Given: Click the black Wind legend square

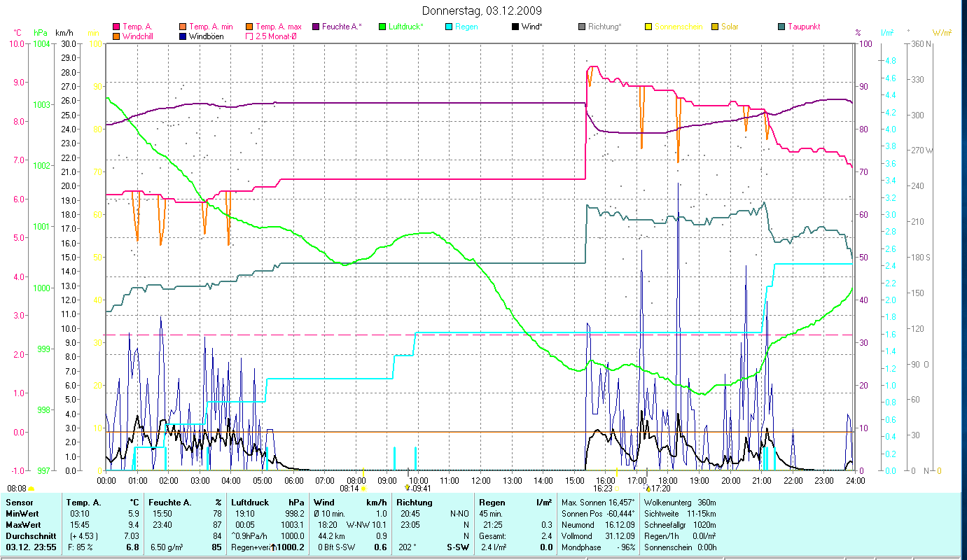Looking at the screenshot, I should coord(515,27).
